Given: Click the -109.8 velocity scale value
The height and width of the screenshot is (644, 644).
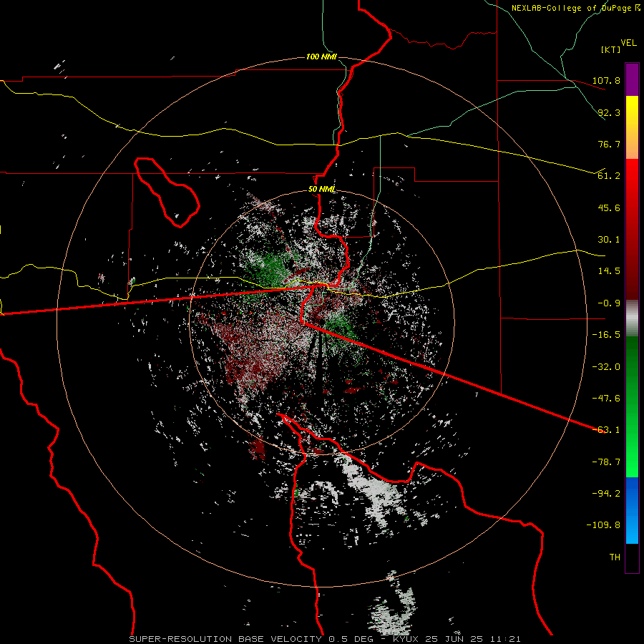Looking at the screenshot, I should (603, 525).
